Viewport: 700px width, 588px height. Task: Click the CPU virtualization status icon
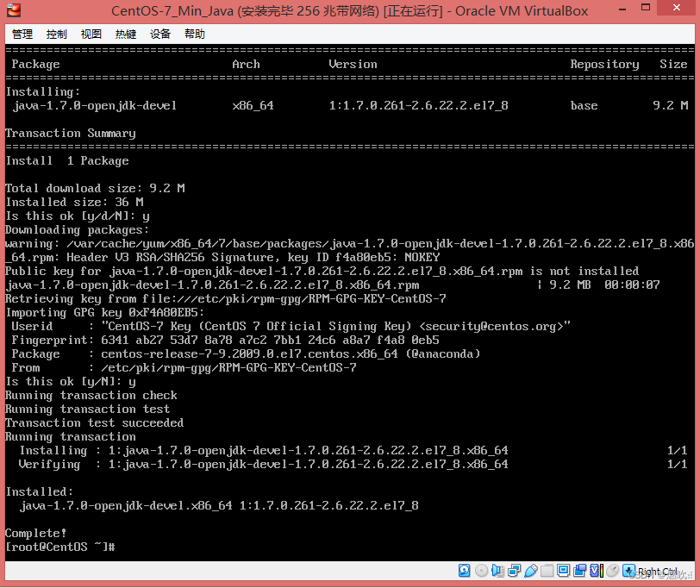597,571
